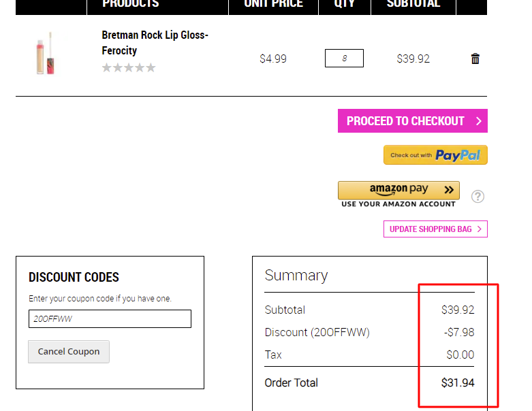Click the Amazon Pay double-arrow icon

[449, 190]
